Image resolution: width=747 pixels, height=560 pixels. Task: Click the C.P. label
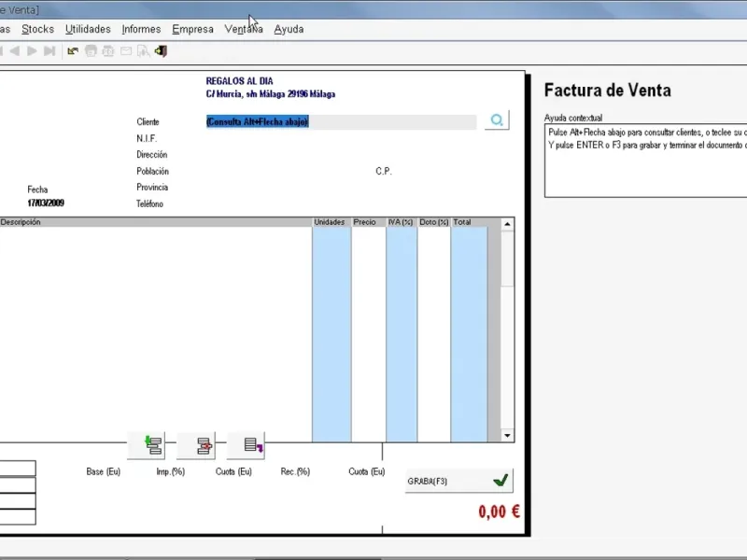point(384,171)
